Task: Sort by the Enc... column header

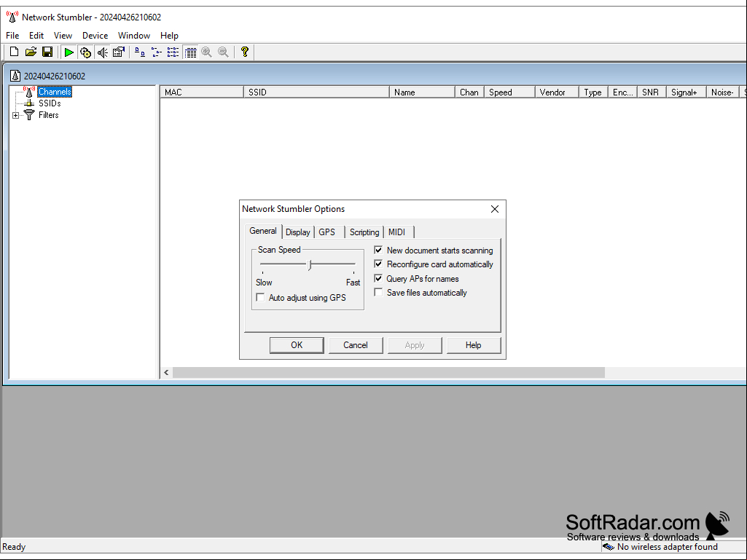Action: click(622, 92)
